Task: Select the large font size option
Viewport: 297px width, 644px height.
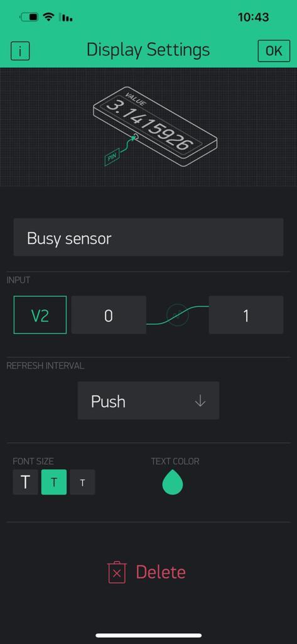Action: [x=26, y=482]
